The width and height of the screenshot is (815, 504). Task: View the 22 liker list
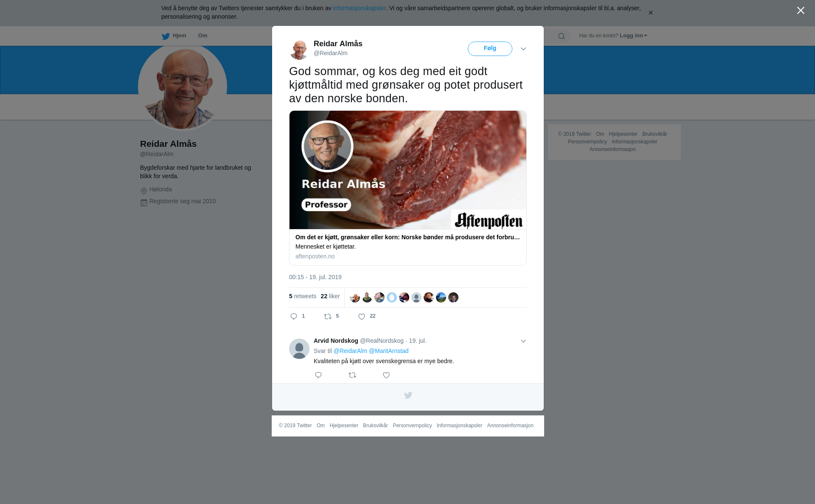(330, 296)
